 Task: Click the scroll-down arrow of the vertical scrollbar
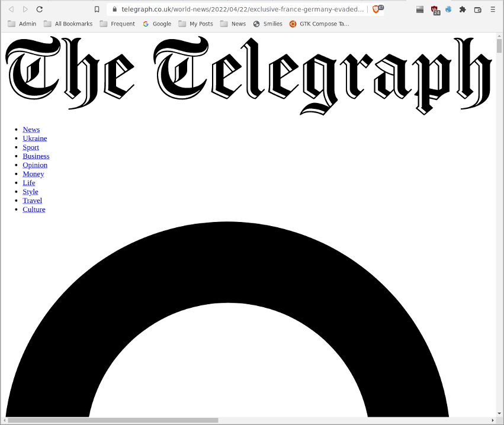[499, 413]
